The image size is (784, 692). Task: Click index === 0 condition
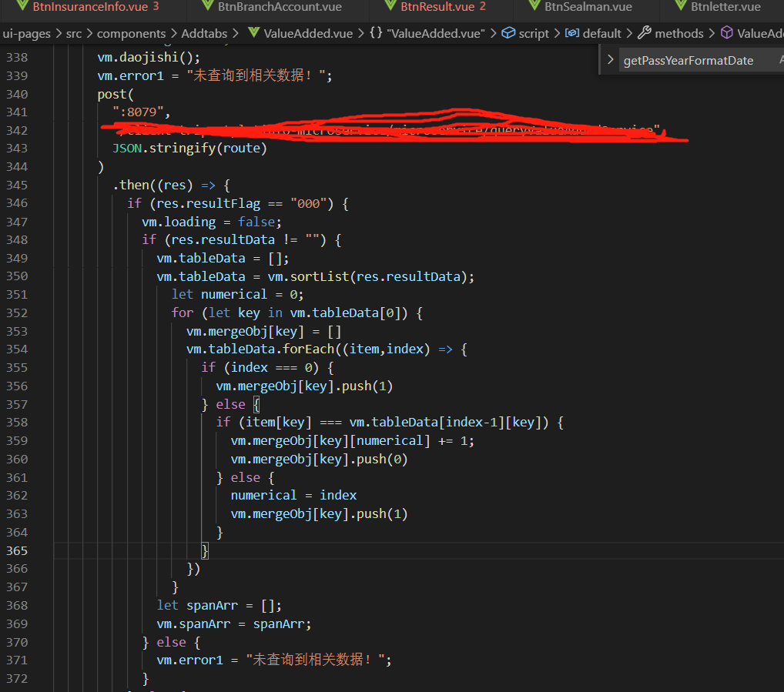[272, 367]
